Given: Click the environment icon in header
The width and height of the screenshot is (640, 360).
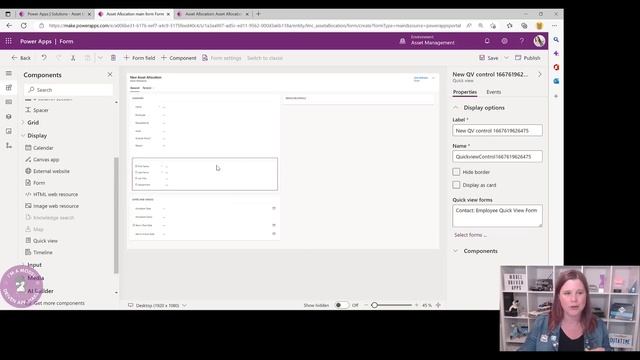Looking at the screenshot, I should [x=402, y=41].
